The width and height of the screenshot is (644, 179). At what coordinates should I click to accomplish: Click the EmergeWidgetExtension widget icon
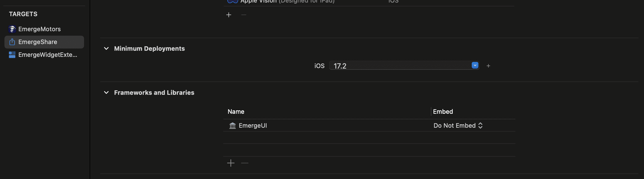pos(12,55)
